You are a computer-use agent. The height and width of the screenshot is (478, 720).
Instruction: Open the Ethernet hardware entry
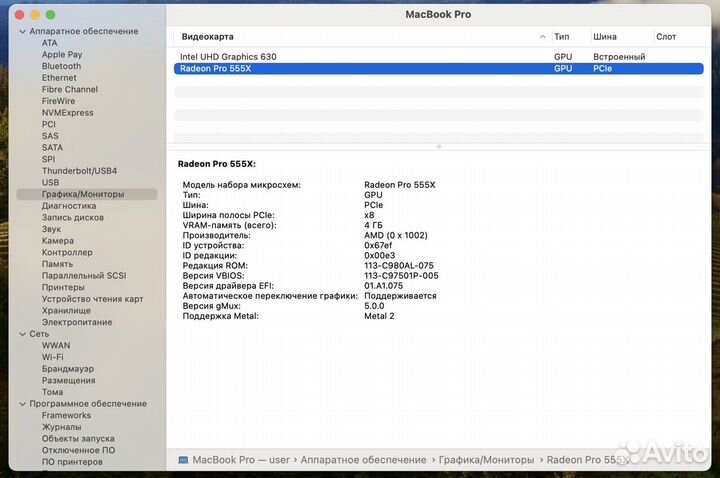[x=59, y=78]
